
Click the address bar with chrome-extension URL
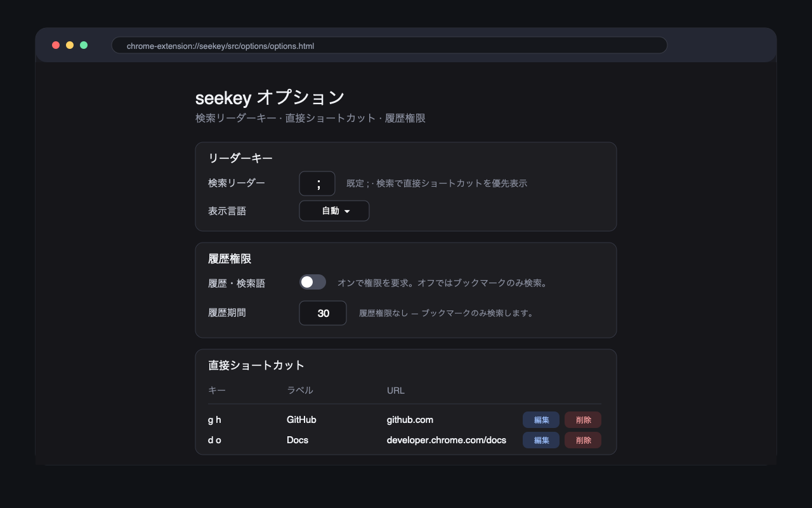(390, 46)
